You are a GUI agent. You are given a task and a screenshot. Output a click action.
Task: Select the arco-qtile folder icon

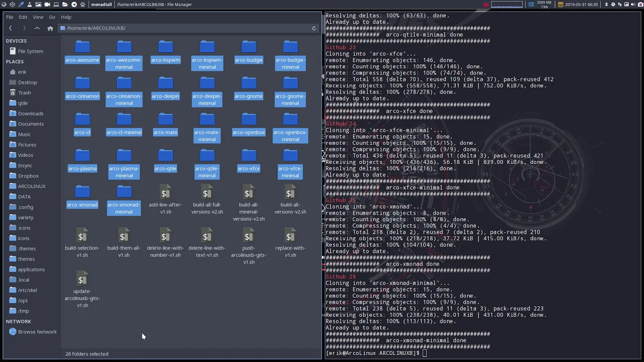coord(166,156)
